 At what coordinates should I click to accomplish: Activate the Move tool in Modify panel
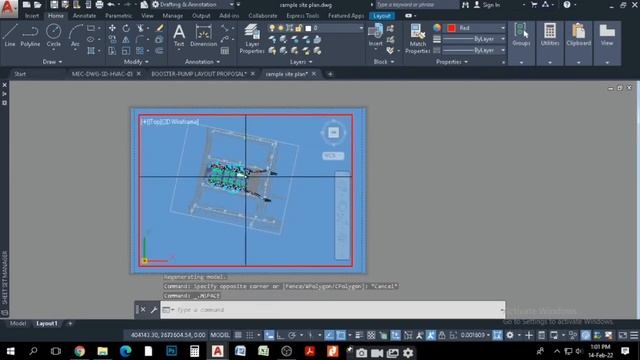click(x=112, y=28)
